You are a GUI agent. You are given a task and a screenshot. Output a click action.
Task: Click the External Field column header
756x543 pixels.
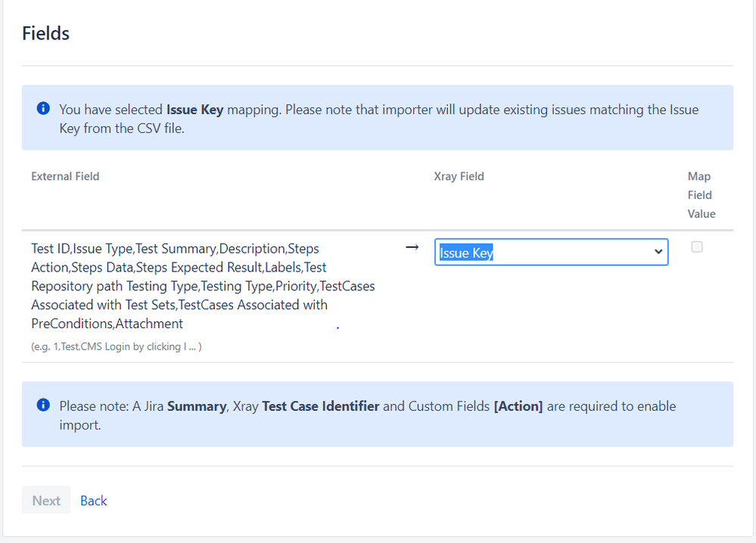point(65,176)
